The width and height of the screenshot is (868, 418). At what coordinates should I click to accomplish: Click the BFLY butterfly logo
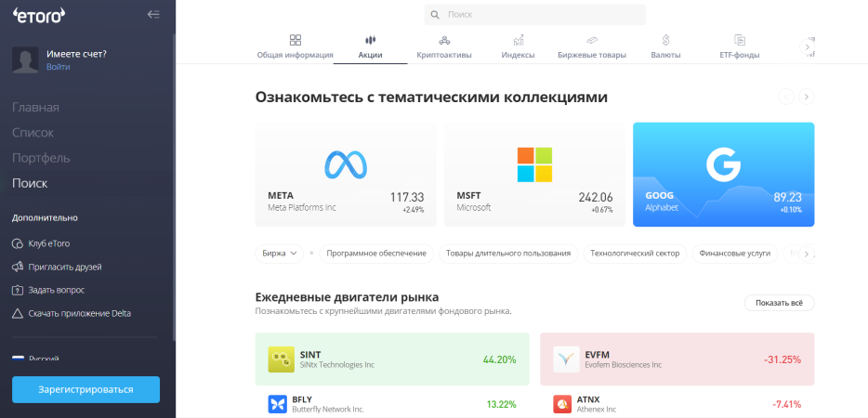[x=277, y=404]
